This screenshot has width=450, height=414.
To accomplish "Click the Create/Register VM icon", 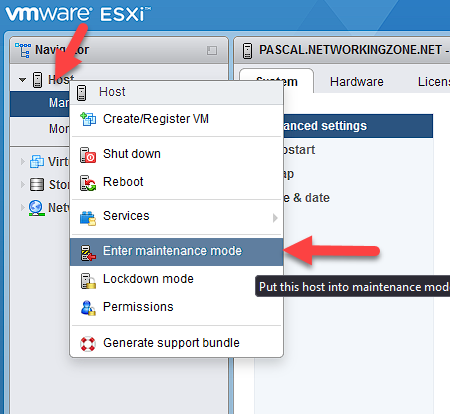I will (x=88, y=119).
